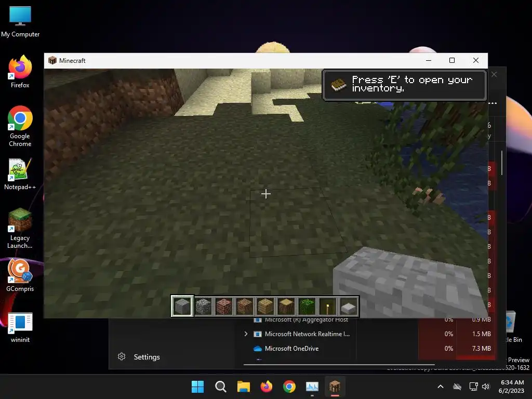532x399 pixels.
Task: Click the Minecraft window title icon
Action: click(x=52, y=60)
